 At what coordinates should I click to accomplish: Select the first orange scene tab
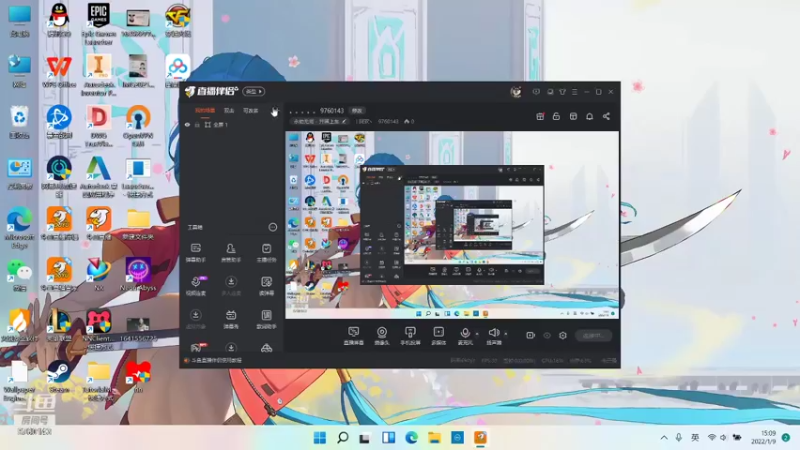[205, 110]
